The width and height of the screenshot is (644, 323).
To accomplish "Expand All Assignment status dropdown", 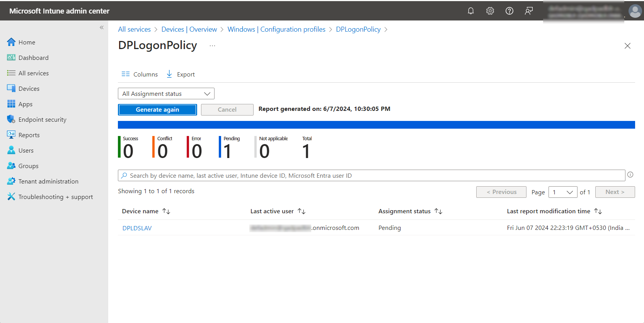I will (x=166, y=94).
